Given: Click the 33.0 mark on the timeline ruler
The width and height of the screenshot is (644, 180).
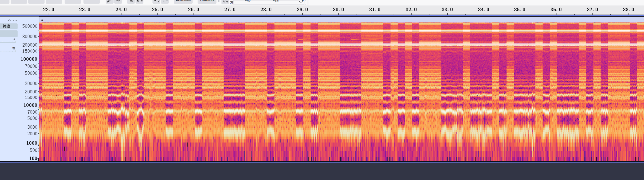Looking at the screenshot, I should pyautogui.click(x=447, y=10).
